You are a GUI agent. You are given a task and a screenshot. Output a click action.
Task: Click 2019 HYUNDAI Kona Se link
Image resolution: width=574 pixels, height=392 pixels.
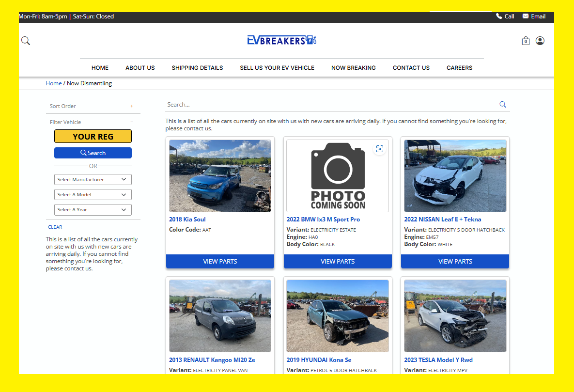[319, 360]
